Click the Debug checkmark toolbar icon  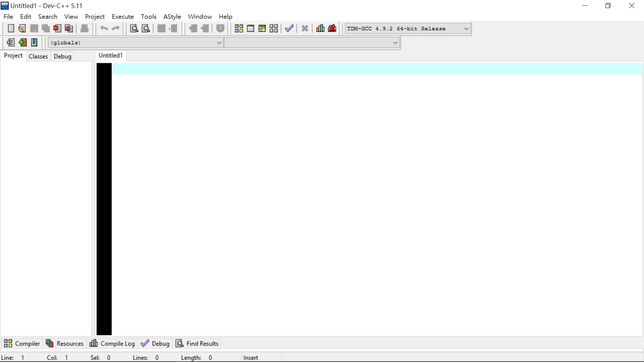289,28
